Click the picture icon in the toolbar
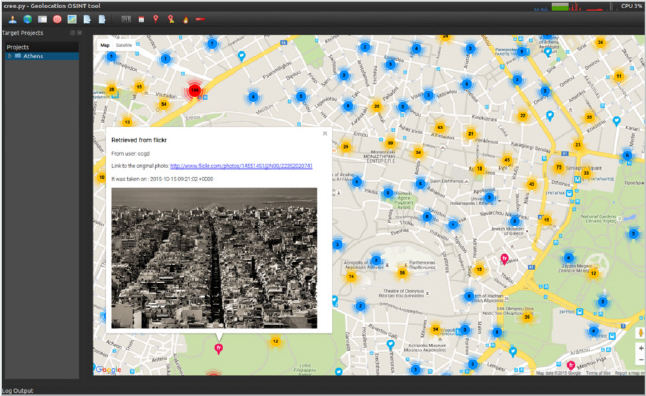The image size is (646, 396). click(x=72, y=19)
